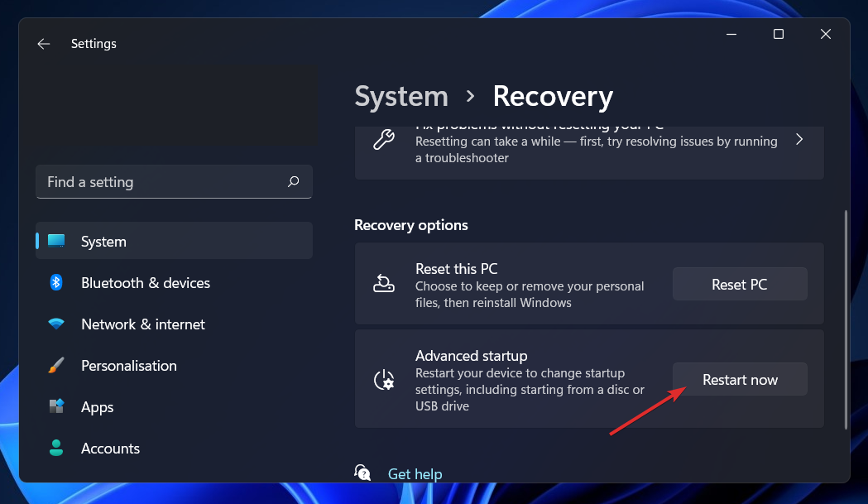The image size is (868, 504).
Task: Click the Bluetooth icon in sidebar
Action: [56, 283]
